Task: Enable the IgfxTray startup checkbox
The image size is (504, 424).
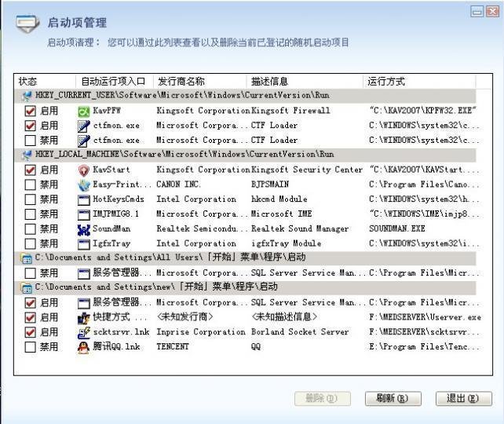Action: click(30, 244)
